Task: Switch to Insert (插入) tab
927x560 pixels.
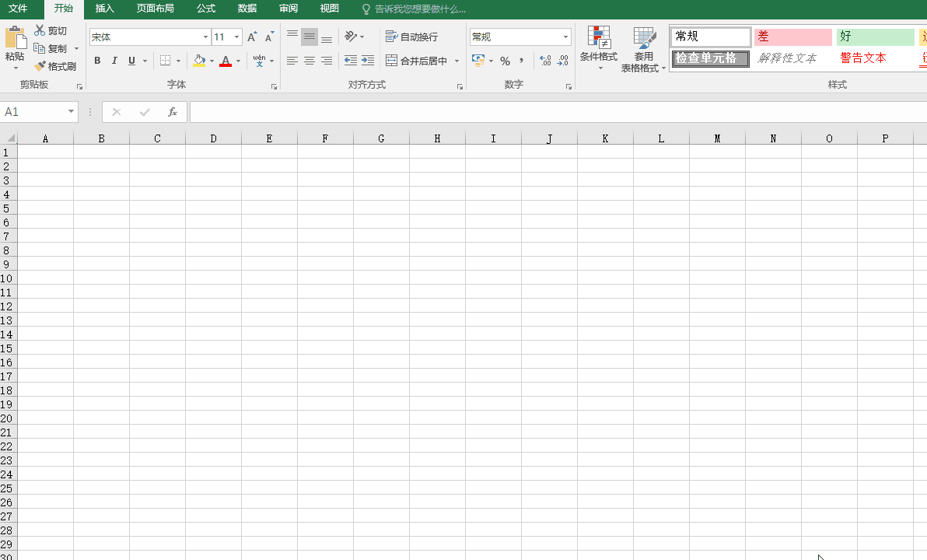Action: [105, 9]
